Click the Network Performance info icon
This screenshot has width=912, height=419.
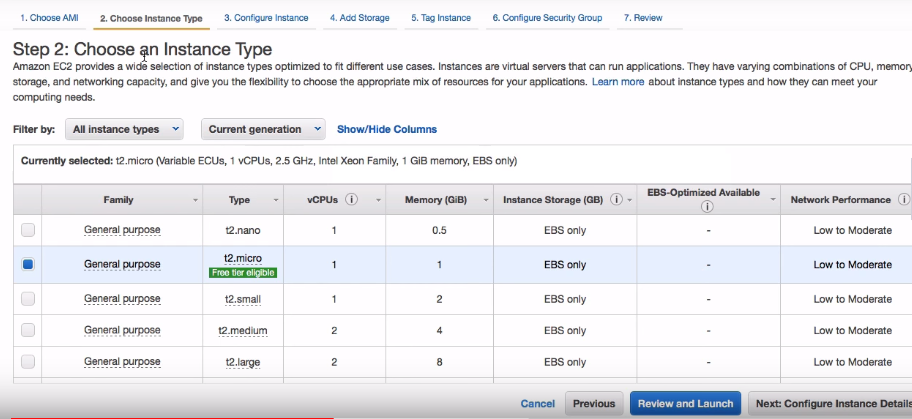(x=903, y=200)
